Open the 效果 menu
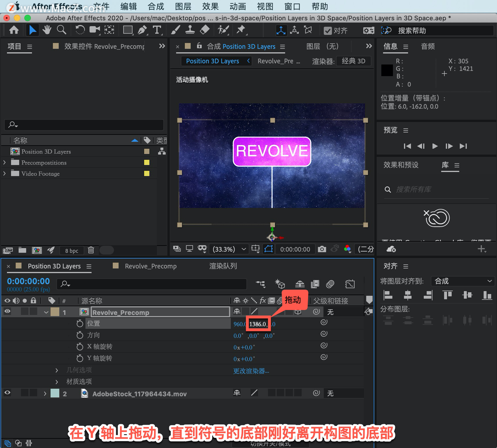Screen dimensions: 497x448 point(210,6)
